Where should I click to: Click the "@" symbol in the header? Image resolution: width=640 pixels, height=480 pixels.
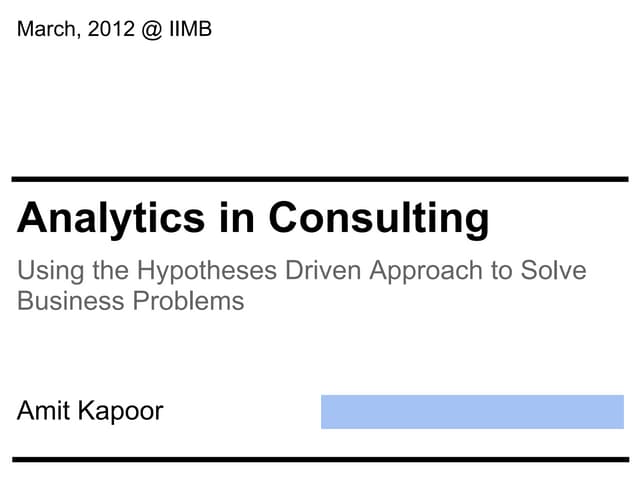[x=150, y=29]
